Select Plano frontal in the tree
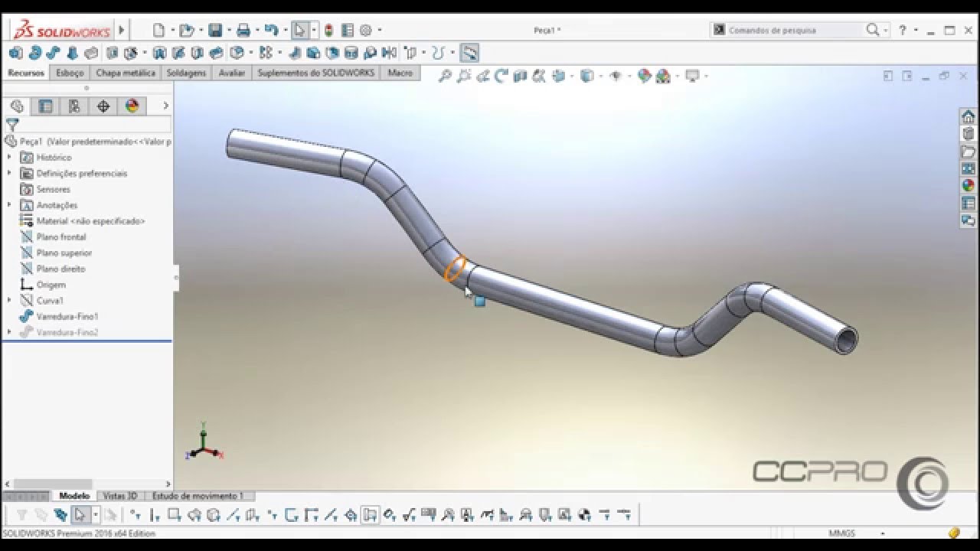 (61, 237)
